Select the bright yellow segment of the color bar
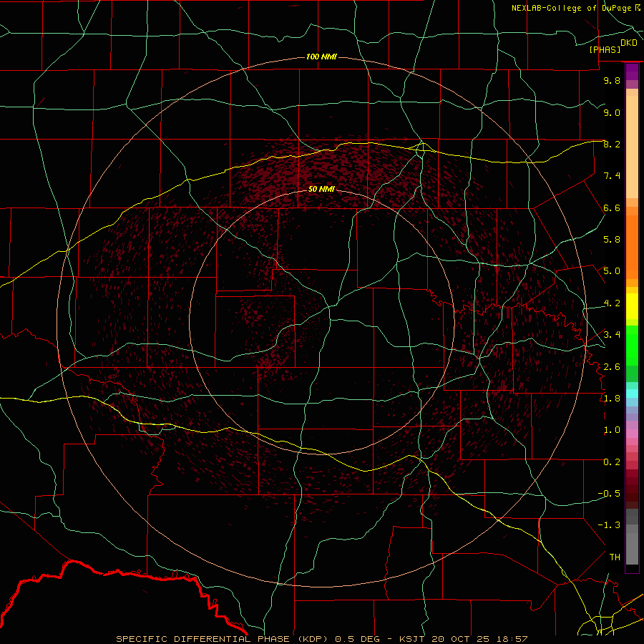 click(x=632, y=306)
